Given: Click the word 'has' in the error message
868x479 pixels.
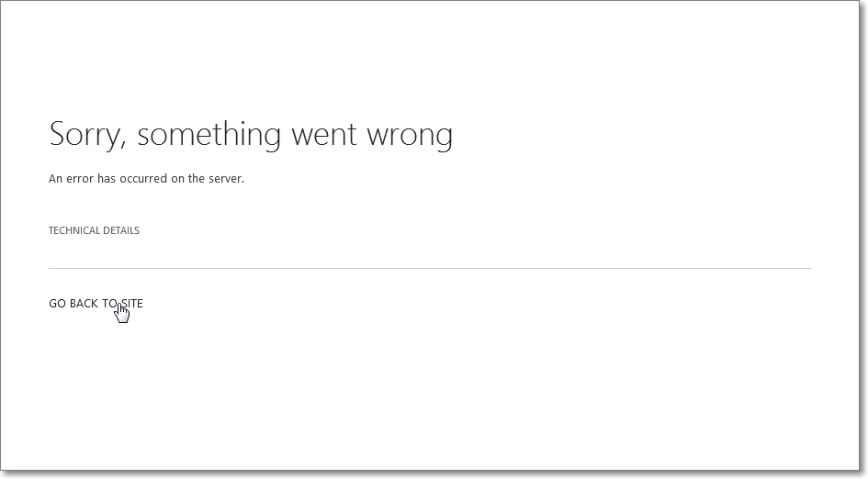Looking at the screenshot, I should point(107,179).
